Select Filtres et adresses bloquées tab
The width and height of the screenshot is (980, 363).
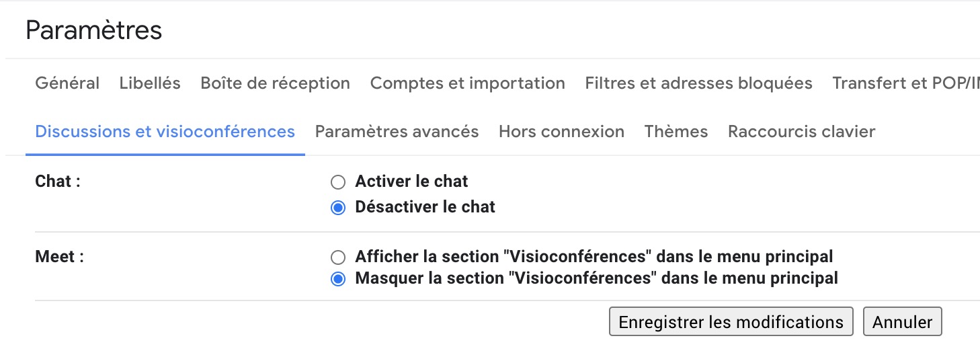tap(698, 83)
